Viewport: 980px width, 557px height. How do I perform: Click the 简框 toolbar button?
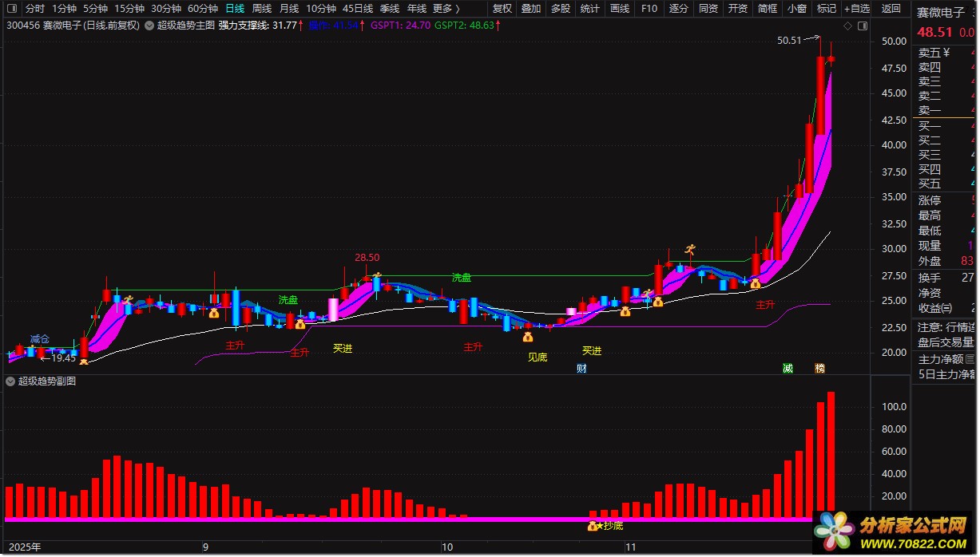click(768, 9)
